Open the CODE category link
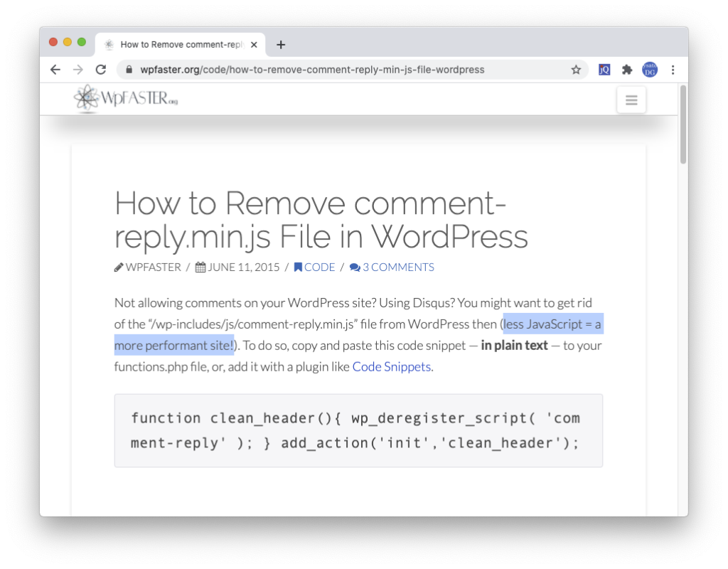728x569 pixels. 314,267
